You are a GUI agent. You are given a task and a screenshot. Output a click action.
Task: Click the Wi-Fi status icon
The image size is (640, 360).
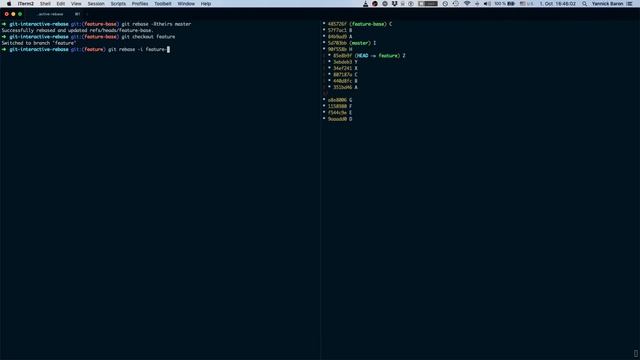tap(467, 4)
